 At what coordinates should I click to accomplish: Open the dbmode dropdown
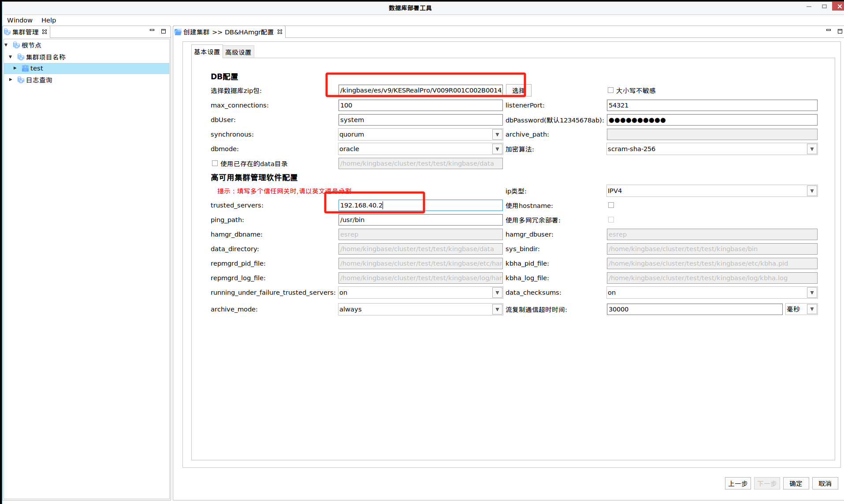(497, 149)
